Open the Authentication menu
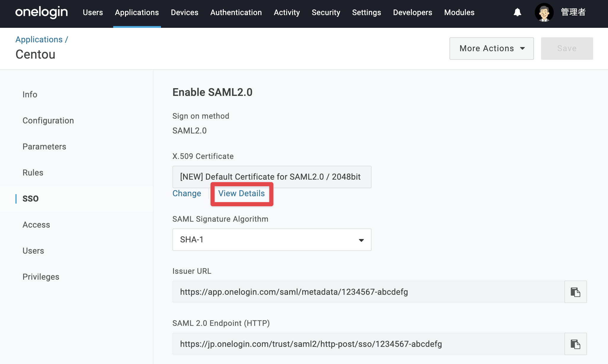Screen dimensions: 608x364 (236, 12)
